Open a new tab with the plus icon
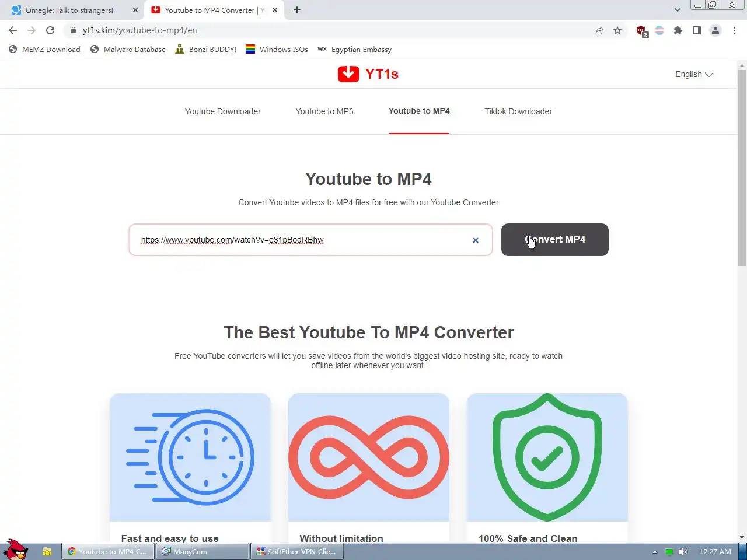Viewport: 747px width, 560px height. coord(297,10)
